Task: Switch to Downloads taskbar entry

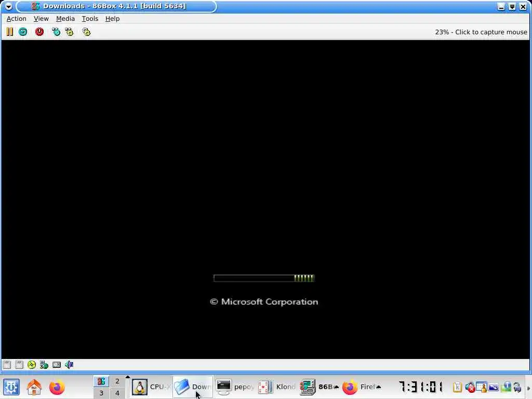Action: pyautogui.click(x=193, y=387)
